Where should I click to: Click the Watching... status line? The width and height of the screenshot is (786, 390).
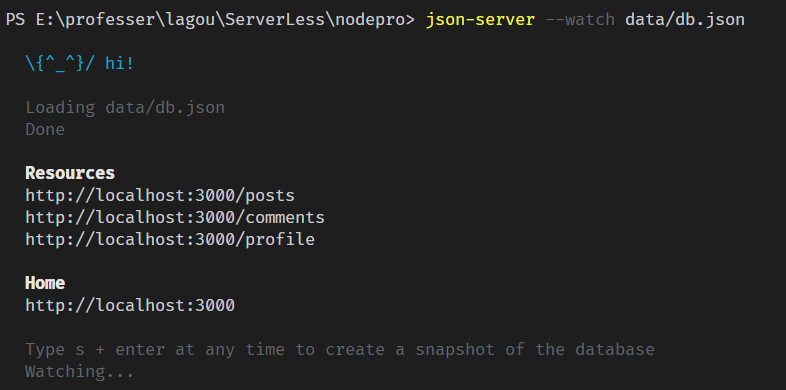[80, 372]
